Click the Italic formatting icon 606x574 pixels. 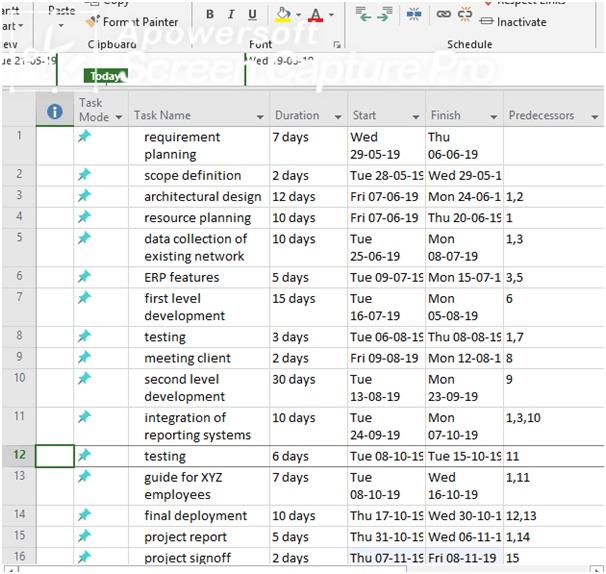[x=231, y=15]
